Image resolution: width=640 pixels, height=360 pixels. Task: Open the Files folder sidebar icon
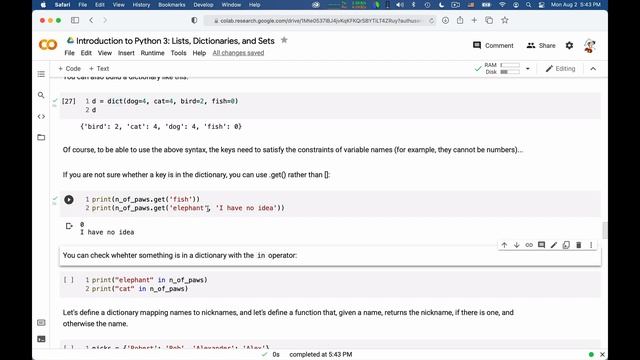pyautogui.click(x=41, y=137)
